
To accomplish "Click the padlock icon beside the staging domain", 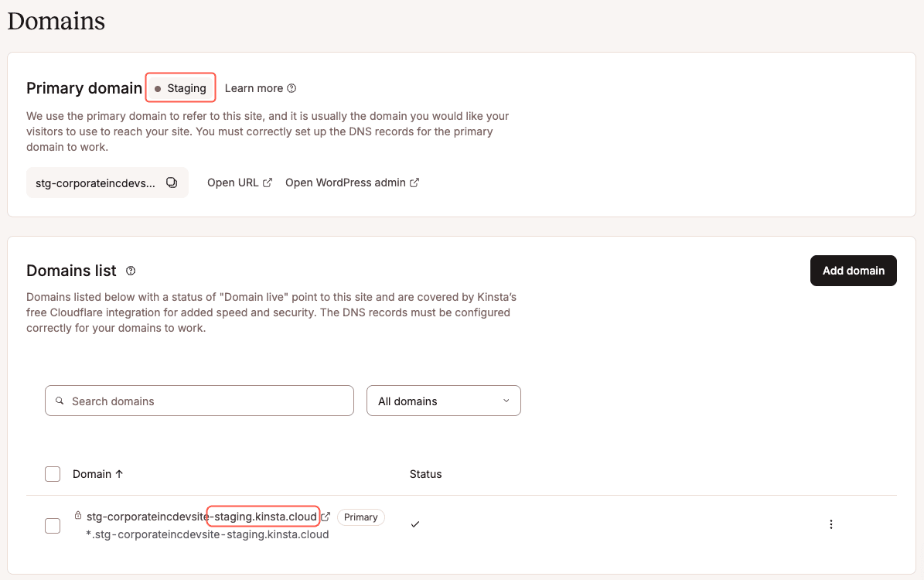I will pyautogui.click(x=77, y=513).
